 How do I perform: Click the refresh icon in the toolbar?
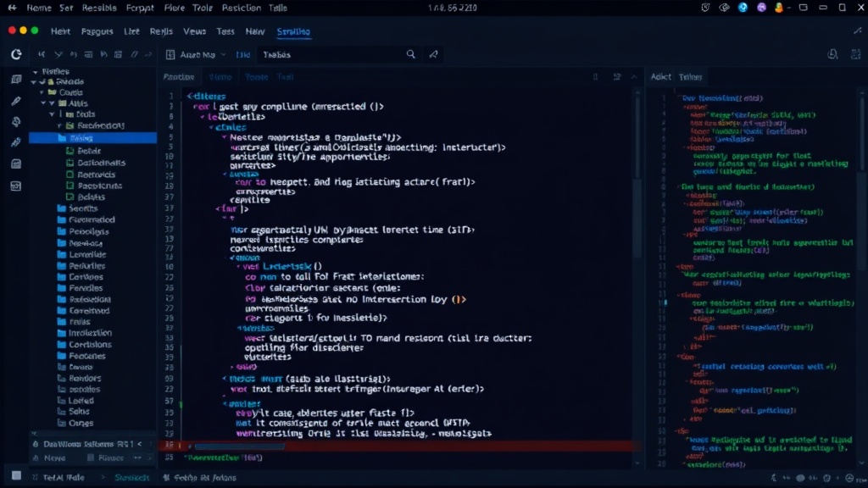pyautogui.click(x=16, y=54)
